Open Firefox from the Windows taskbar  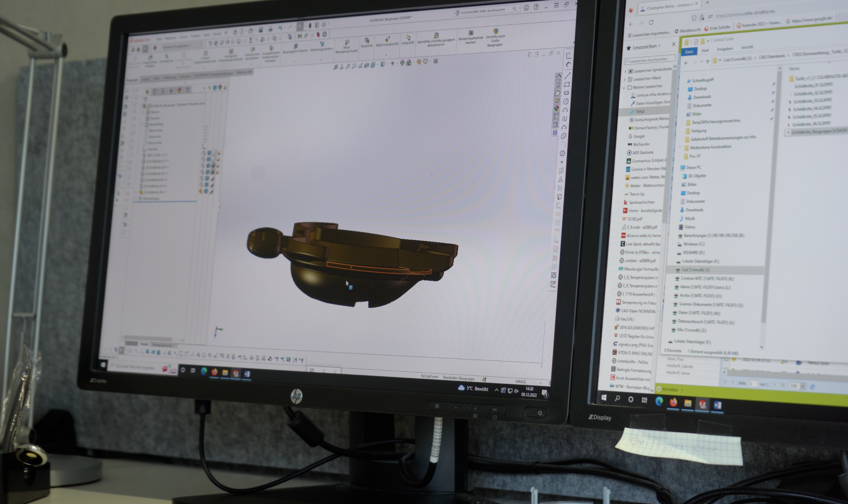pyautogui.click(x=673, y=403)
